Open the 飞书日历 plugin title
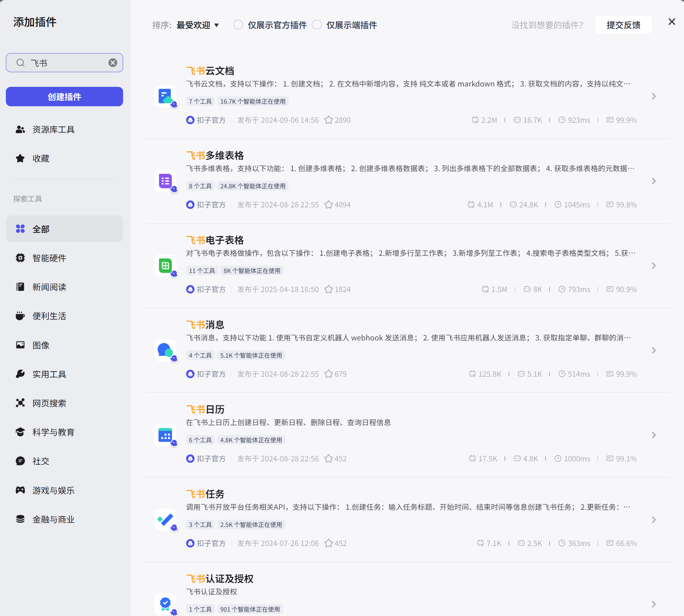Screen dimensions: 684x616 (x=205, y=409)
